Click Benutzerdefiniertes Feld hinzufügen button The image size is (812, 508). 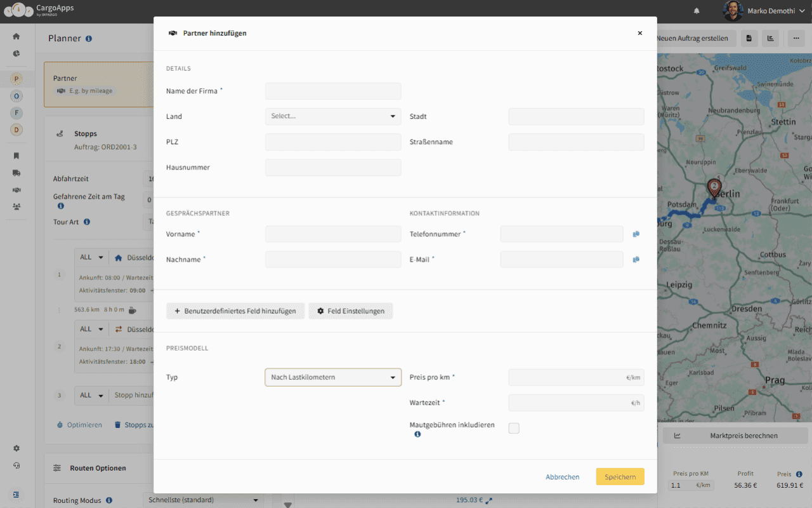pyautogui.click(x=235, y=311)
